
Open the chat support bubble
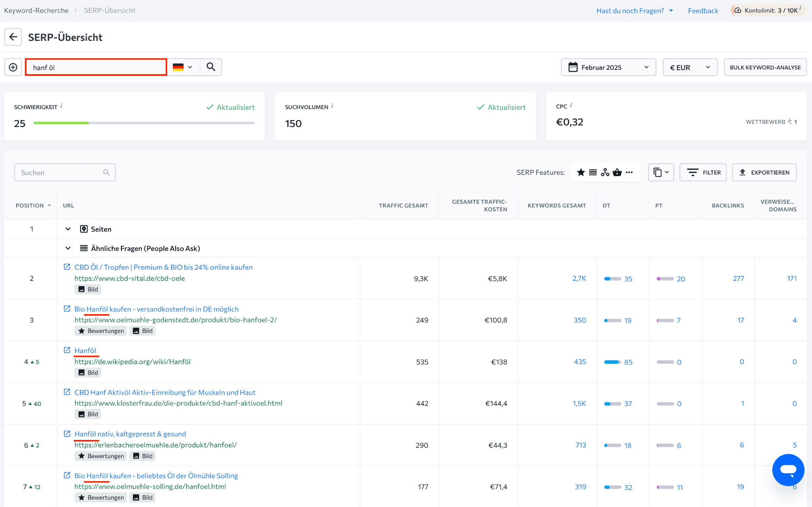tap(788, 470)
